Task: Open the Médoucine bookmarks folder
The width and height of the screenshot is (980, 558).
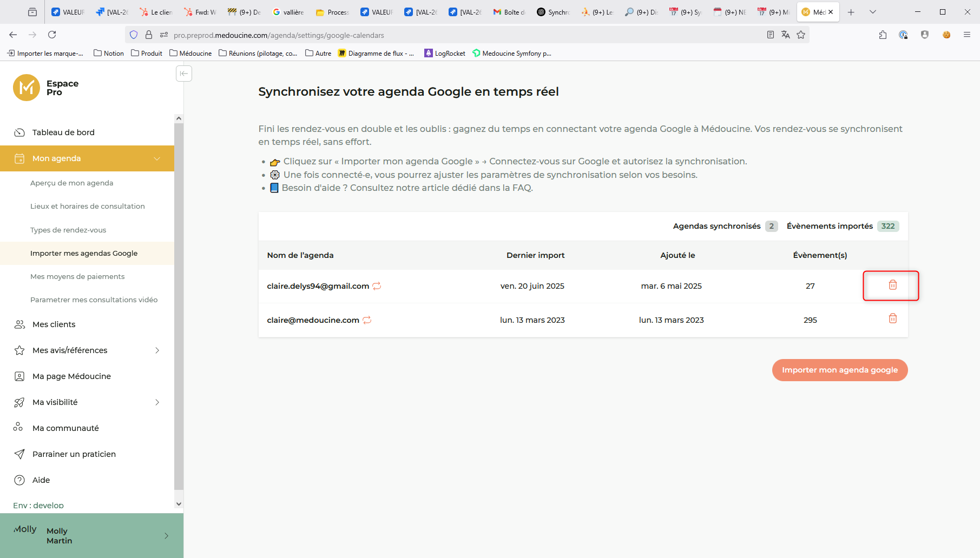Action: pyautogui.click(x=190, y=53)
